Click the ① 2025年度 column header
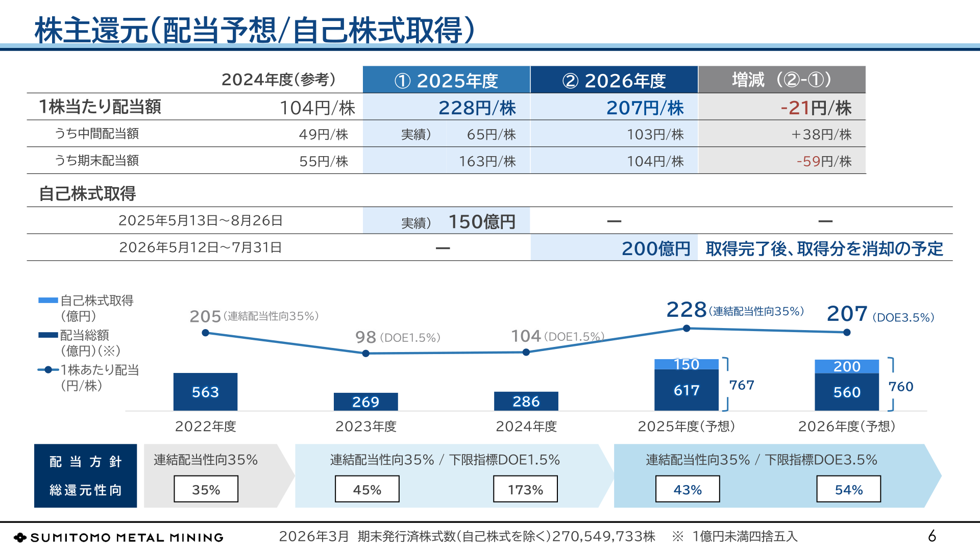This screenshot has height=551, width=980. click(x=447, y=80)
